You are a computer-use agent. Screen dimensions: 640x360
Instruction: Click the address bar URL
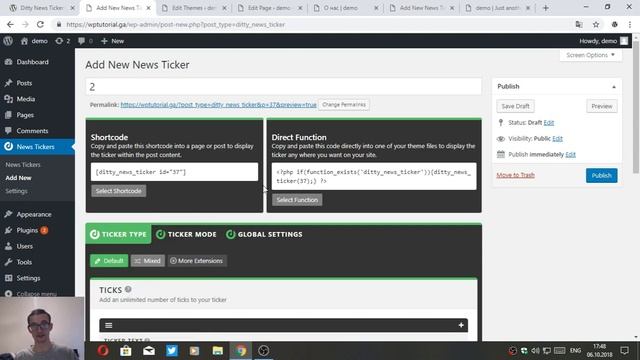[176, 24]
